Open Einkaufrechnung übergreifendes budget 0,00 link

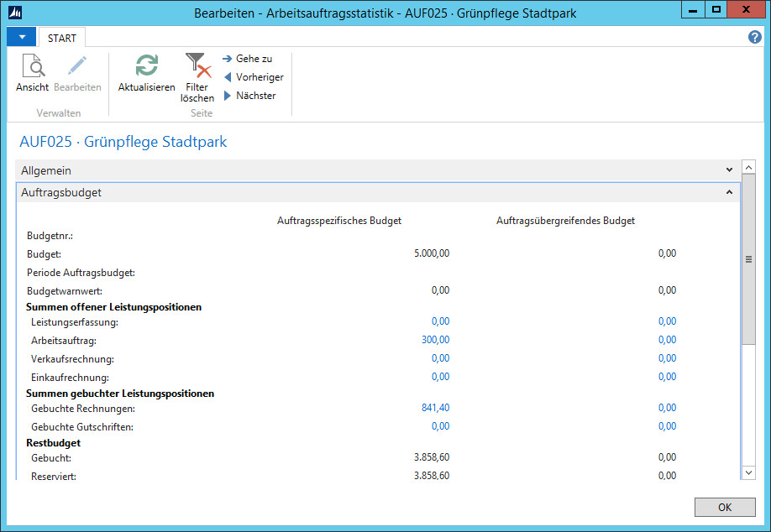pos(667,377)
